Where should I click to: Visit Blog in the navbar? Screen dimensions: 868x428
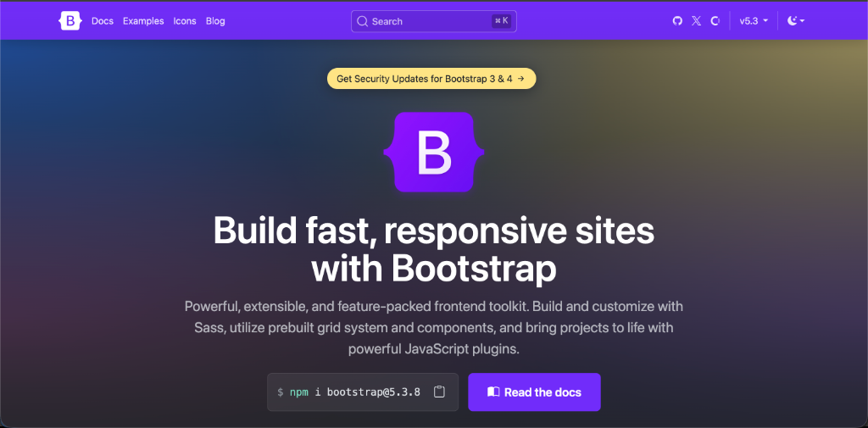(x=215, y=21)
